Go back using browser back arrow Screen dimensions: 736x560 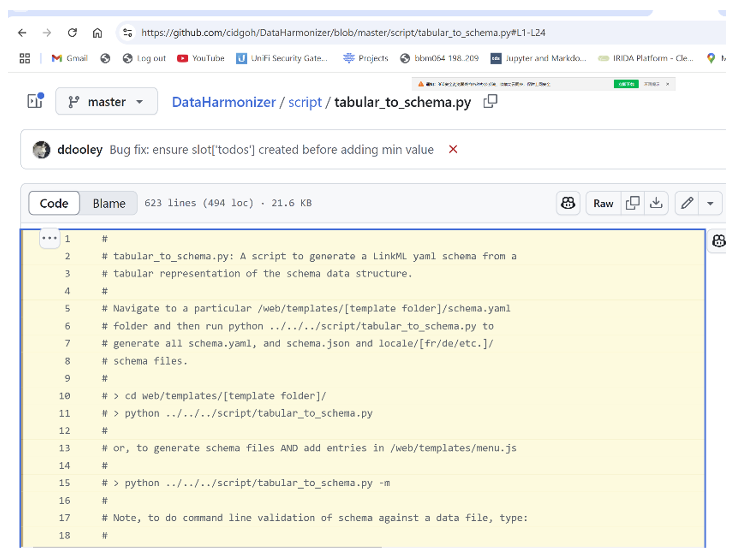22,33
